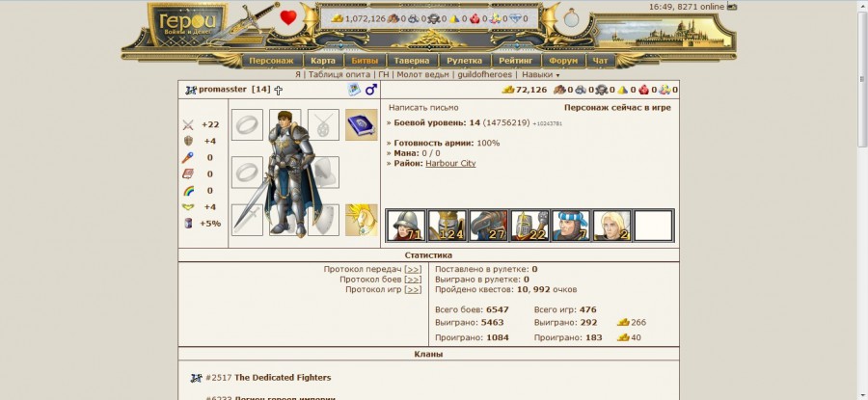
Task: Click the golden horse mount slot
Action: point(362,220)
